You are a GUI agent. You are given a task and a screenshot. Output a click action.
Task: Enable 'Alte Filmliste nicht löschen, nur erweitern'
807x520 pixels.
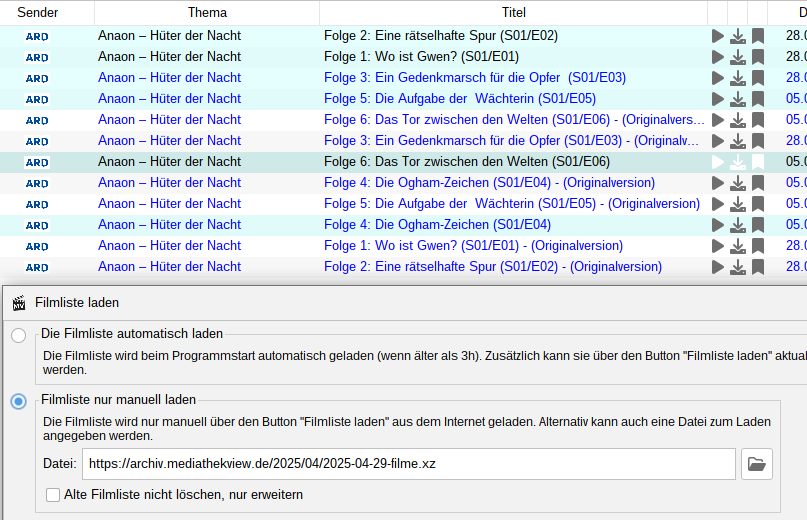[x=53, y=495]
